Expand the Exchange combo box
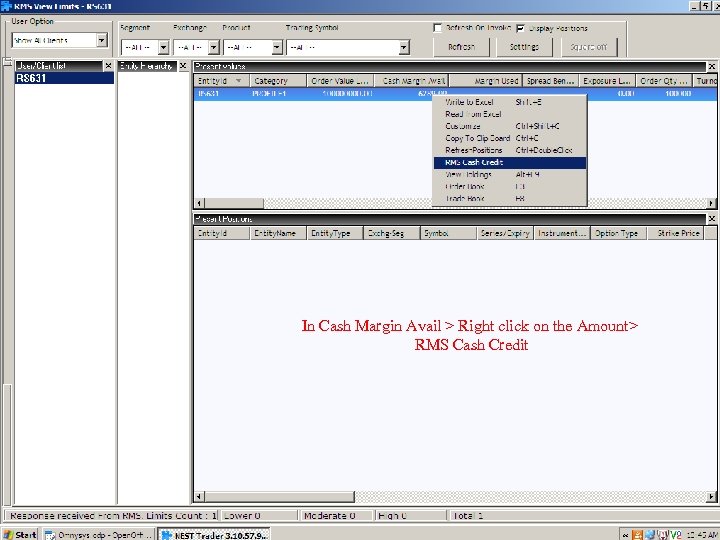Viewport: 720px width, 540px height. click(x=214, y=47)
